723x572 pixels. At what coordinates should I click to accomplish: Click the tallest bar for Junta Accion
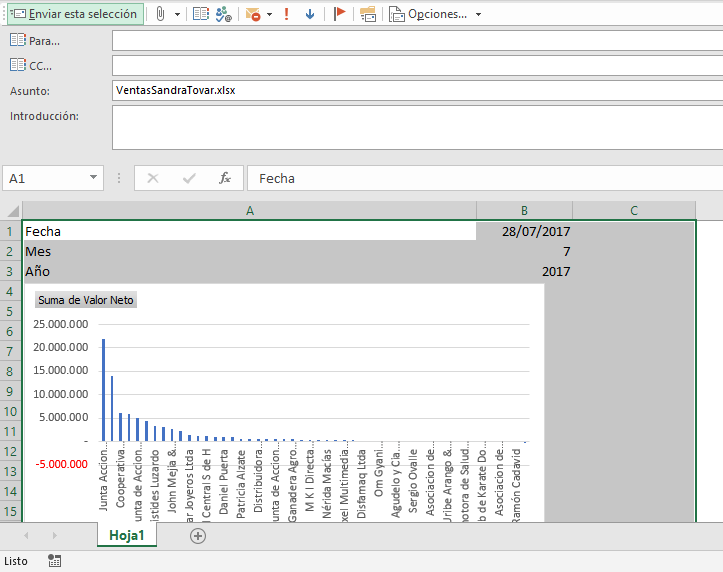pyautogui.click(x=103, y=390)
